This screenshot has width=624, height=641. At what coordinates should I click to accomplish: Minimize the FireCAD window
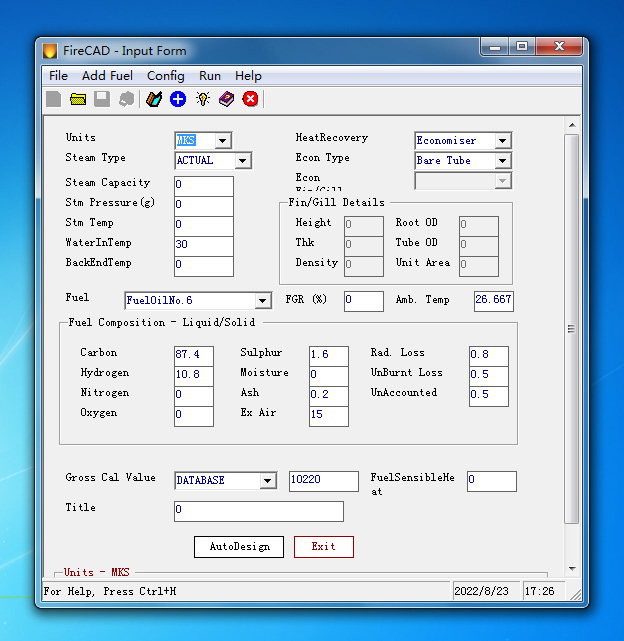point(495,47)
